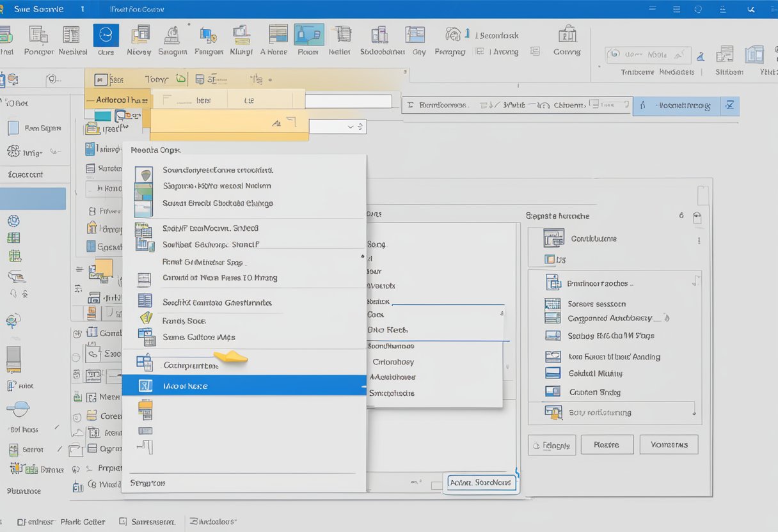Toggle the check icon beside 'Vocnaehreacg'
The image size is (778, 532).
(730, 106)
